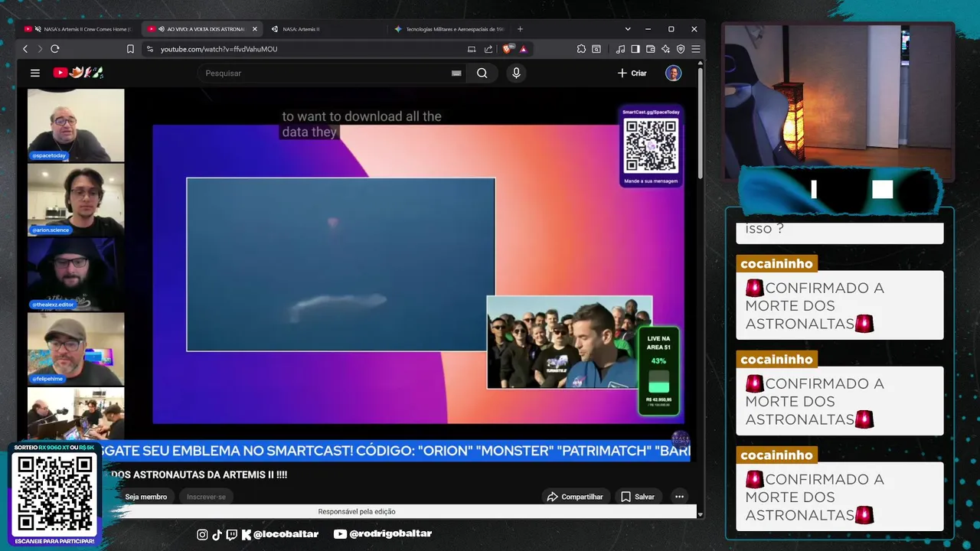Open the Brave Rewards triangle icon
This screenshot has height=551, width=980.
524,49
